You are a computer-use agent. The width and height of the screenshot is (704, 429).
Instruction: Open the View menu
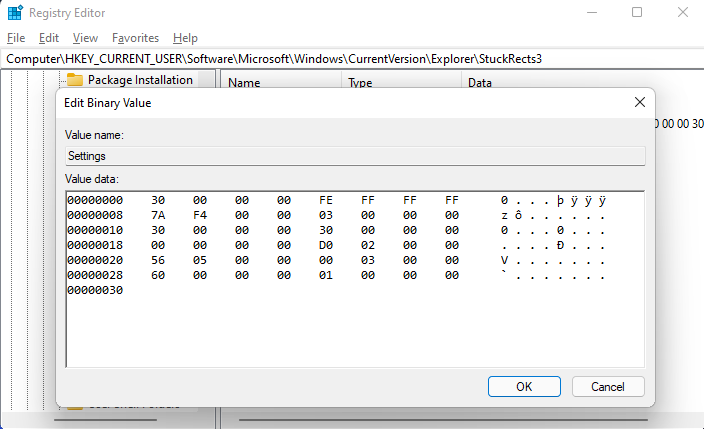coord(85,38)
